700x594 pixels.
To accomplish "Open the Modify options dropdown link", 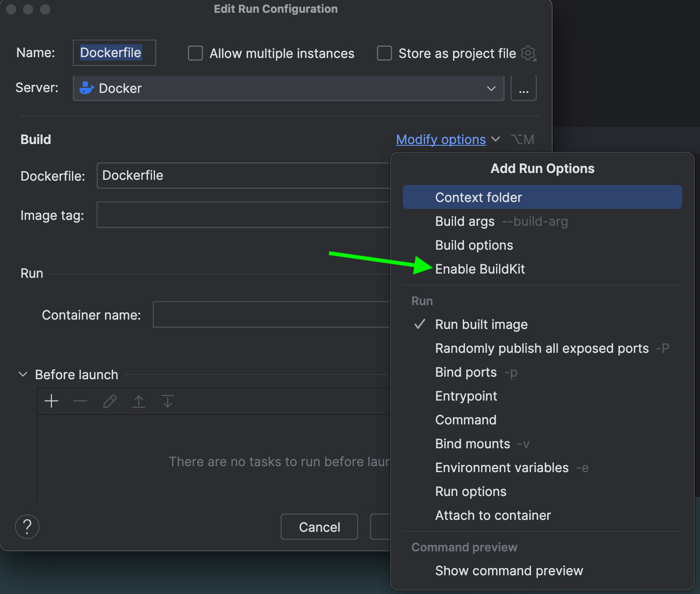I will (441, 139).
